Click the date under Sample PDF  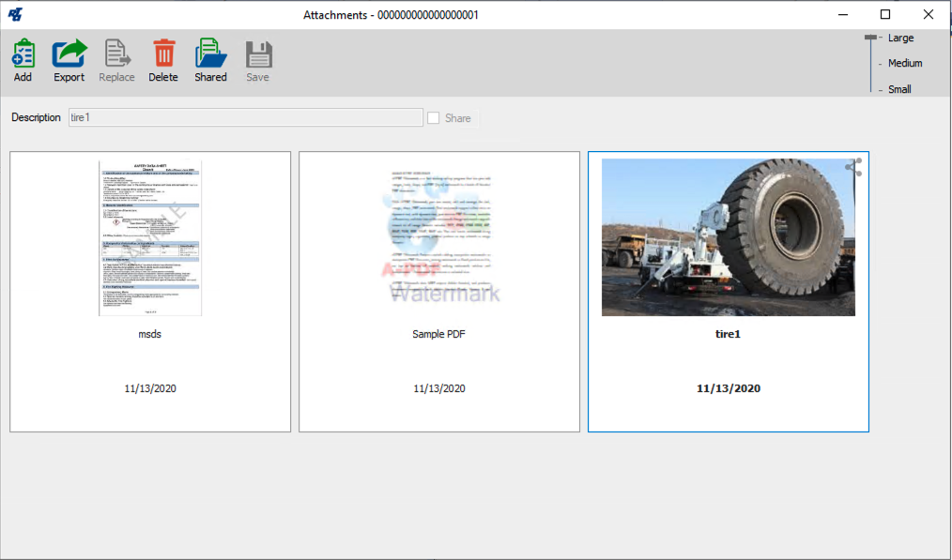point(439,388)
